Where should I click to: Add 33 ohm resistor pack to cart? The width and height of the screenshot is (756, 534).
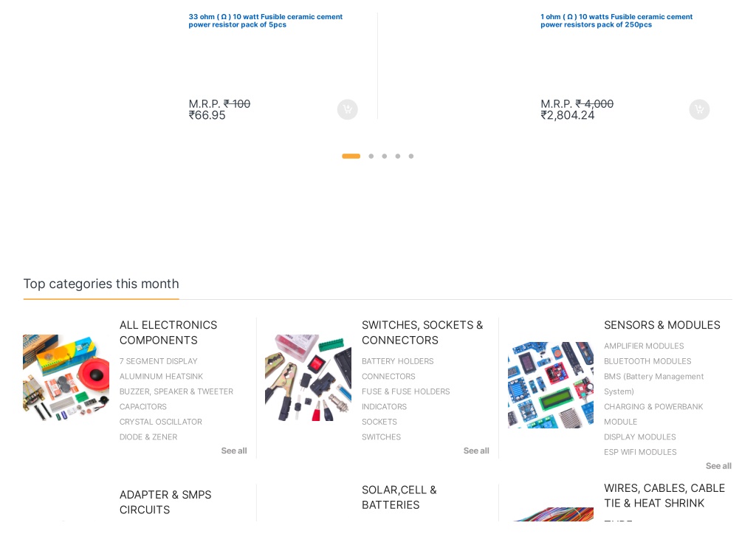tap(347, 109)
